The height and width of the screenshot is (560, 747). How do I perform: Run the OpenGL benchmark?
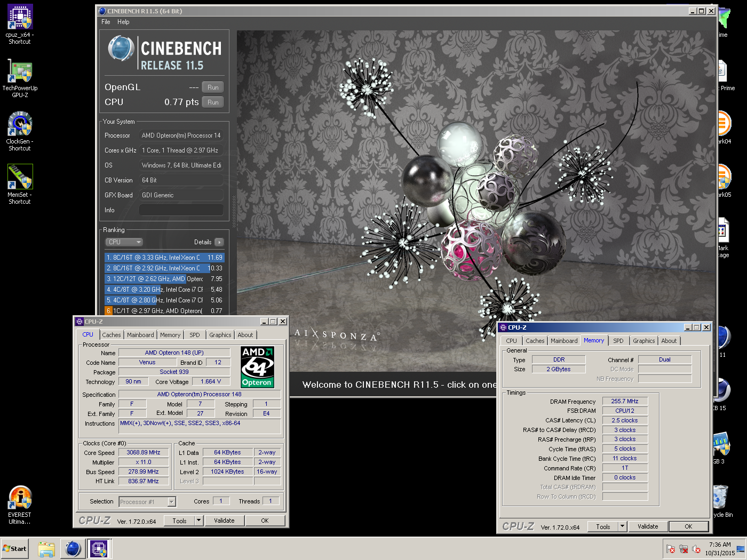click(x=213, y=87)
